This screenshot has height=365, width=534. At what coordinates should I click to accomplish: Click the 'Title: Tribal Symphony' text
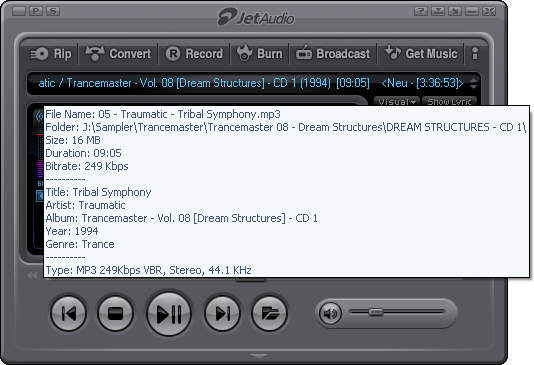coord(98,192)
